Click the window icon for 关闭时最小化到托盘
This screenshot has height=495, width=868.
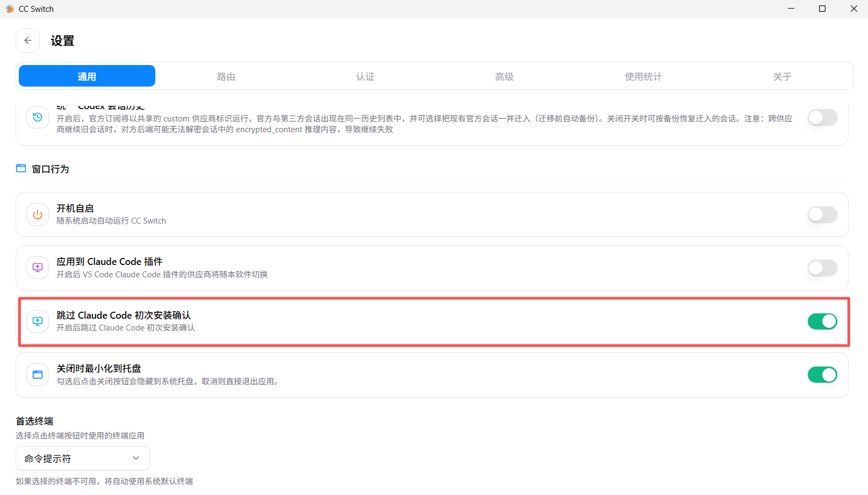(38, 375)
